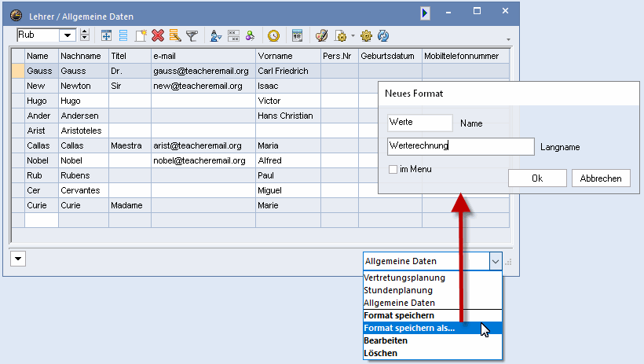Open the toolbar overflow arrow at right

pos(508,39)
